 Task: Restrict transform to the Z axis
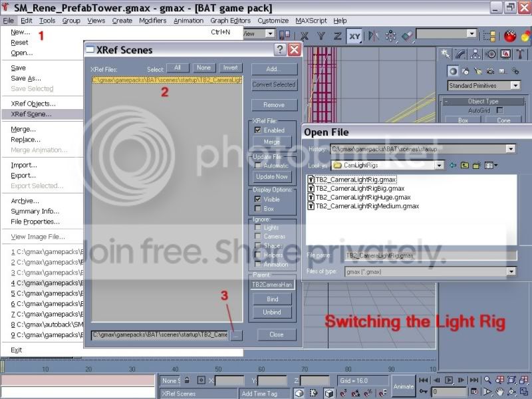point(337,36)
